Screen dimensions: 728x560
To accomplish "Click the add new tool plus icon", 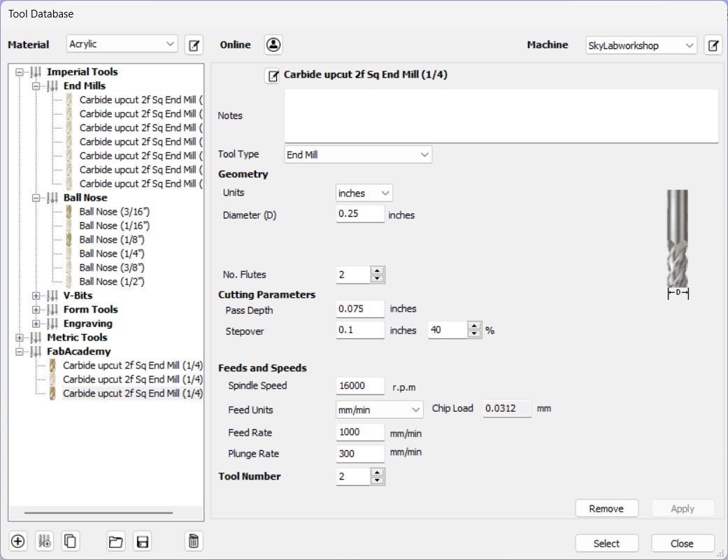I will click(x=17, y=541).
